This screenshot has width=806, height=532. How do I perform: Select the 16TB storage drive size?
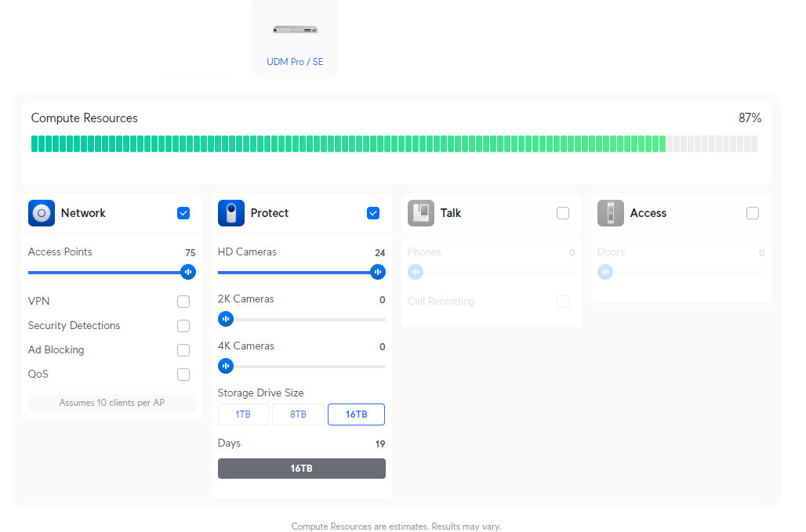[356, 414]
